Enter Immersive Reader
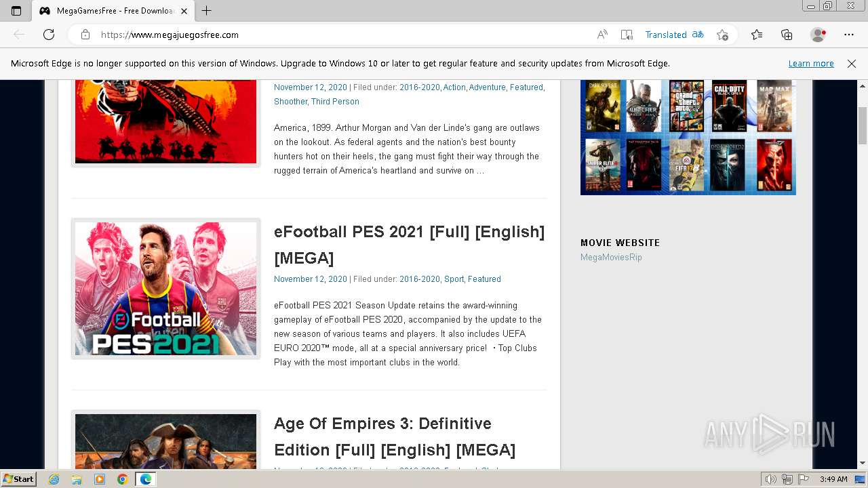 point(627,35)
